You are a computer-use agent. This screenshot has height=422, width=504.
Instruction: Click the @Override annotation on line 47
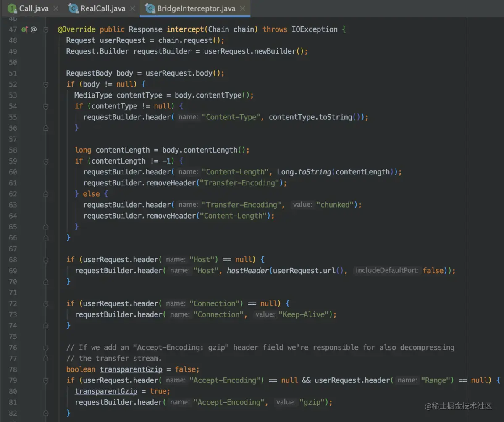pyautogui.click(x=76, y=29)
